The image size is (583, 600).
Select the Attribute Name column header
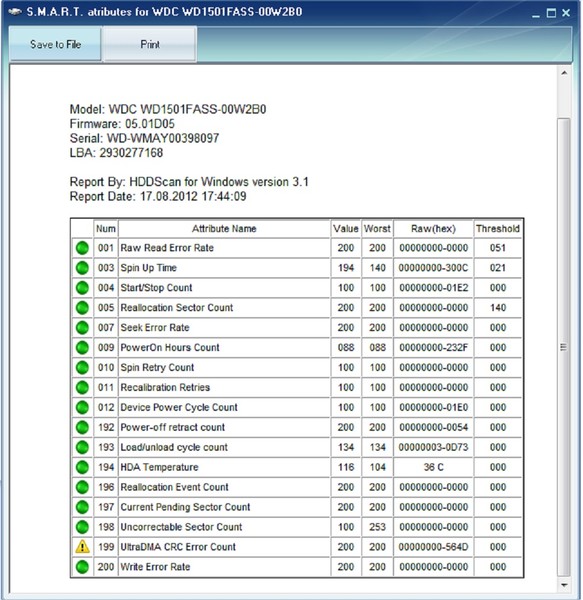(x=224, y=228)
